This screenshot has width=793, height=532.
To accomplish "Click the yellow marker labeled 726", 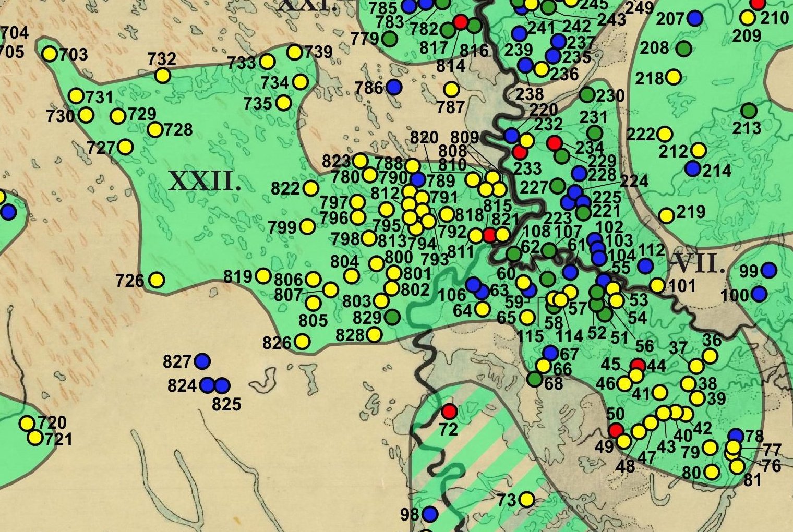I will tap(156, 280).
